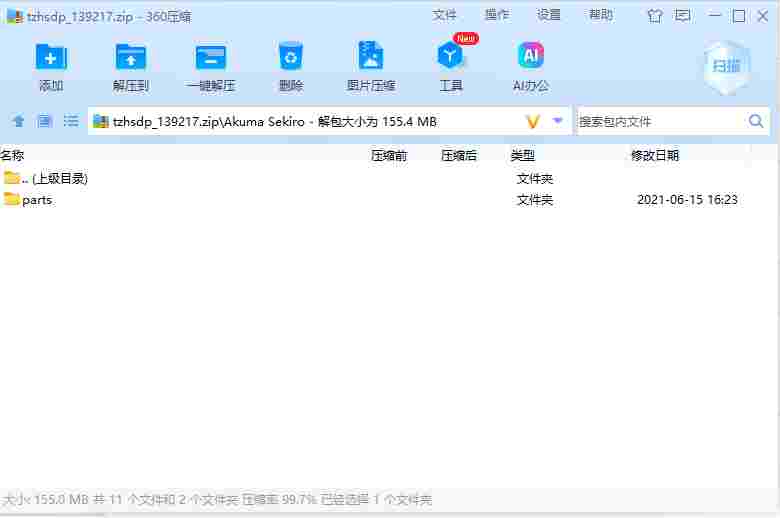Click the skin (shirt) icon in title bar
Screen dimensions: 780x518
pos(655,16)
